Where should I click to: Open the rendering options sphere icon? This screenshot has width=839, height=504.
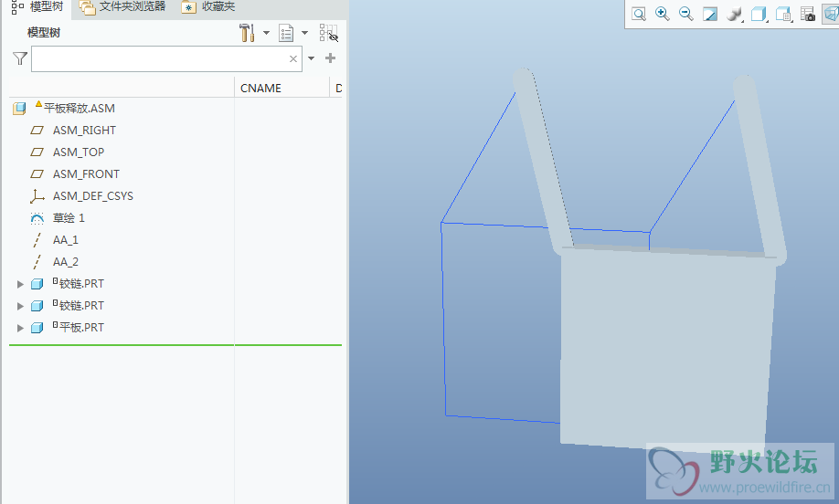734,14
